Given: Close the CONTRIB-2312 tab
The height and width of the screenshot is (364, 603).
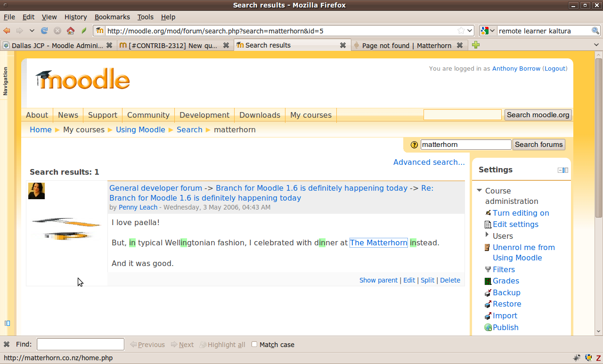Looking at the screenshot, I should [x=226, y=45].
